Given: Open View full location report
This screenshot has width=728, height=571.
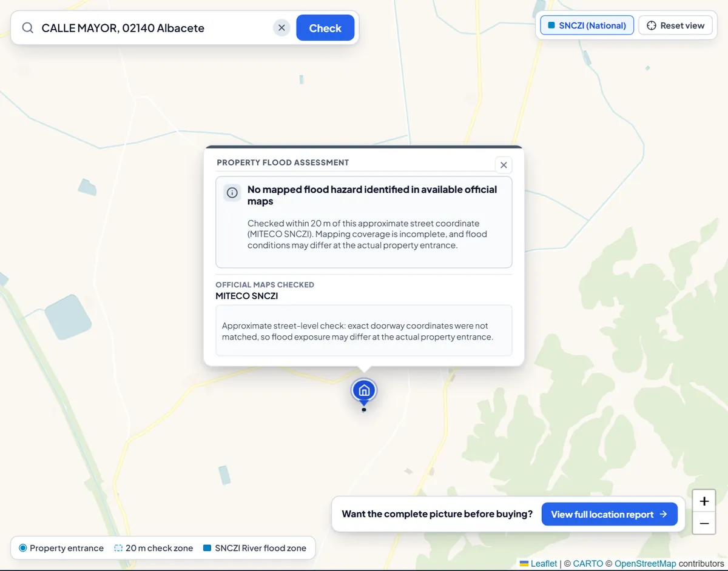Looking at the screenshot, I should click(x=609, y=514).
